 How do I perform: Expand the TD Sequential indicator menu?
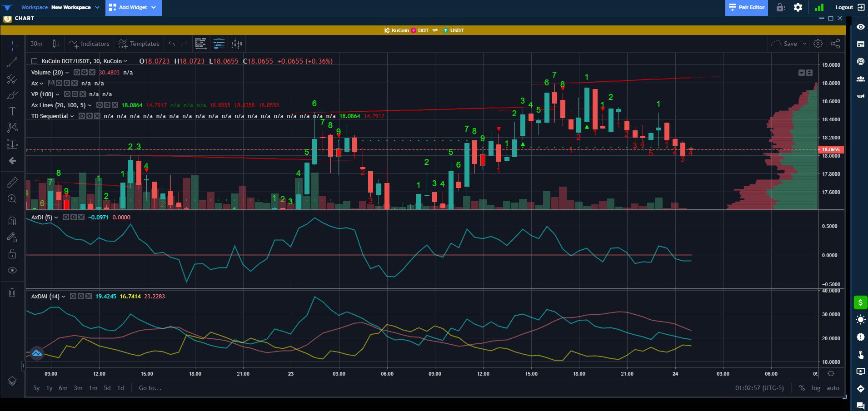[x=72, y=116]
